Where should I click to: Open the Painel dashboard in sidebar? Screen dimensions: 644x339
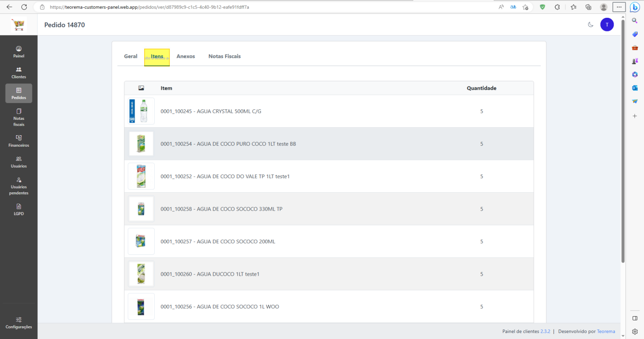(x=19, y=52)
